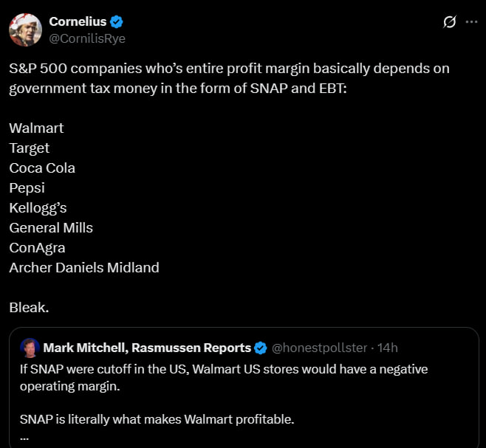This screenshot has width=486, height=448.
Task: Click "Walmart" in the company list
Action: point(36,128)
